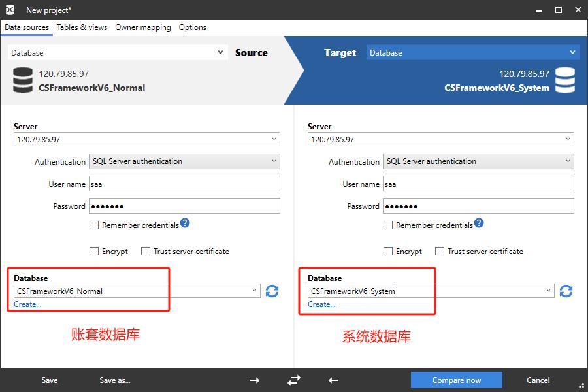Check source Trust server certificate
This screenshot has width=588, height=392.
click(146, 252)
